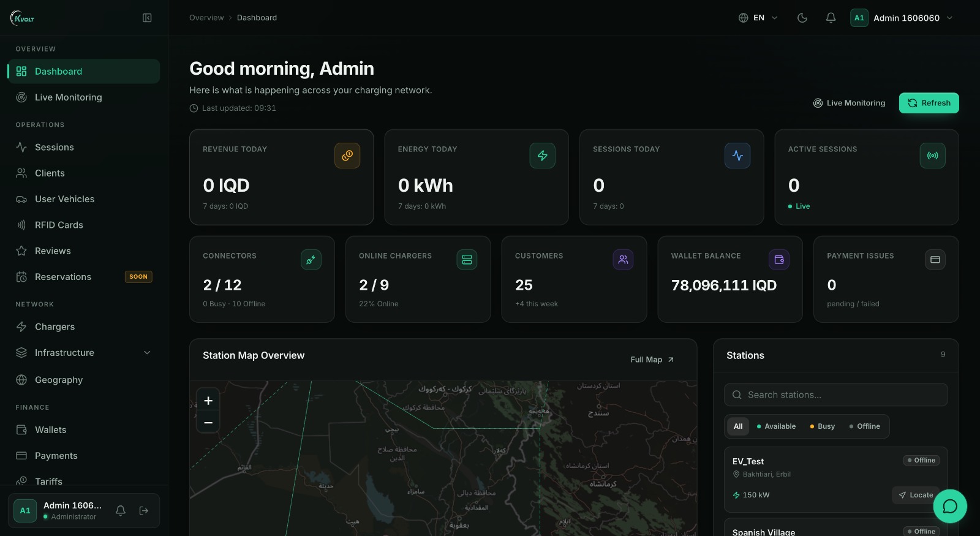Screen dimensions: 980x536
Task: Click Overview breadcrumb link
Action: (206, 18)
